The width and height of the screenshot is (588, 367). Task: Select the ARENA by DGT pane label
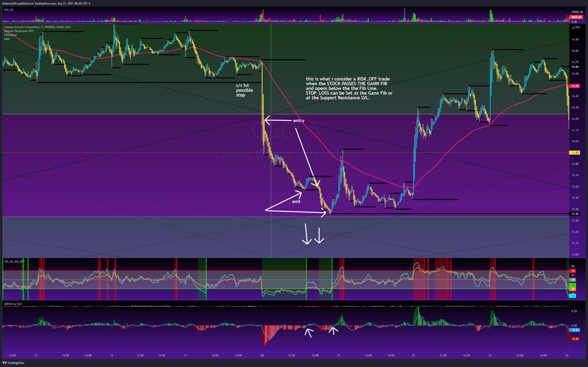coord(13,304)
